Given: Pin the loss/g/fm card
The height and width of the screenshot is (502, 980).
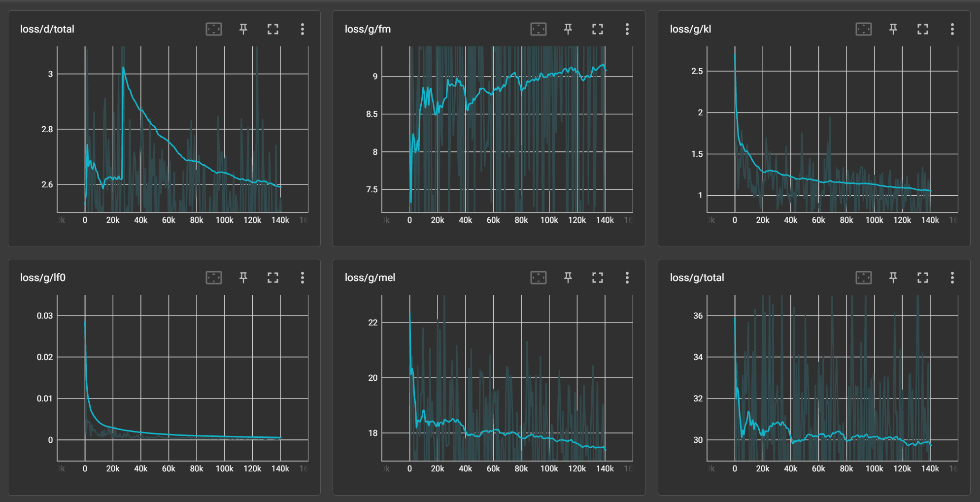Looking at the screenshot, I should point(568,29).
